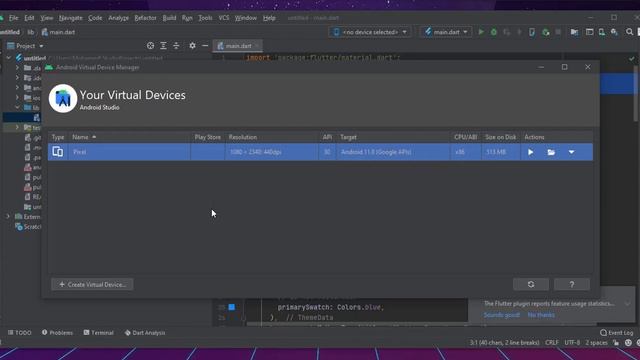This screenshot has width=640, height=360.
Task: Open the Window menu
Action: pyautogui.click(x=246, y=18)
